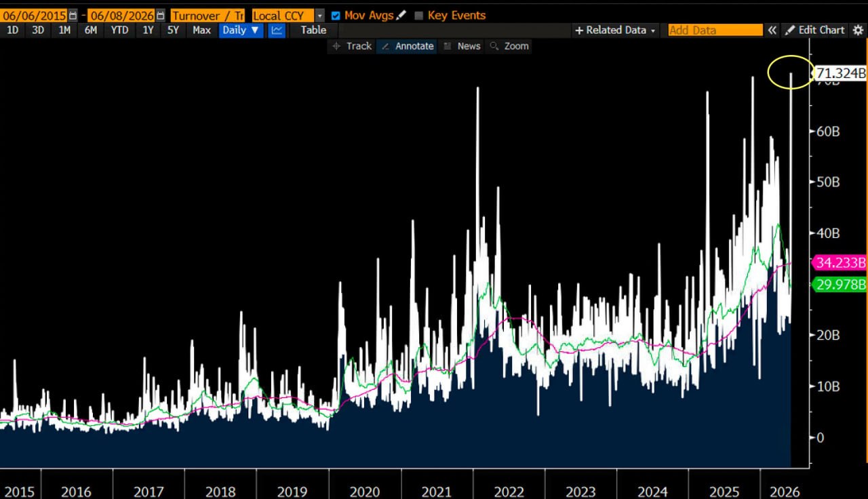
Task: Select the YTD time range
Action: point(119,30)
